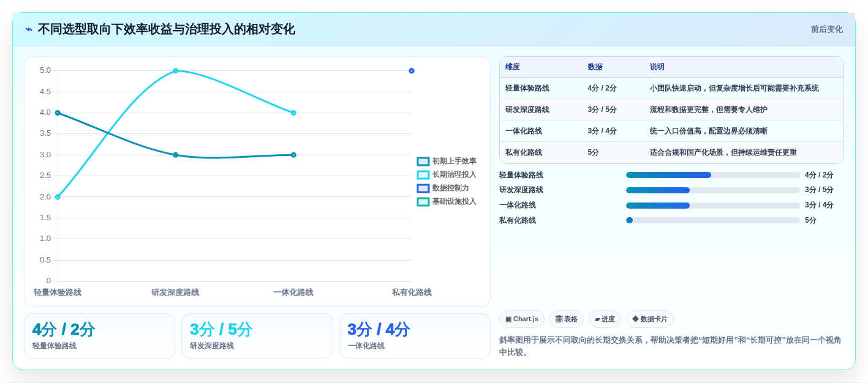This screenshot has width=868, height=383.
Task: Open the 3分 / 5分 研发深度路线 data card
Action: (x=257, y=336)
